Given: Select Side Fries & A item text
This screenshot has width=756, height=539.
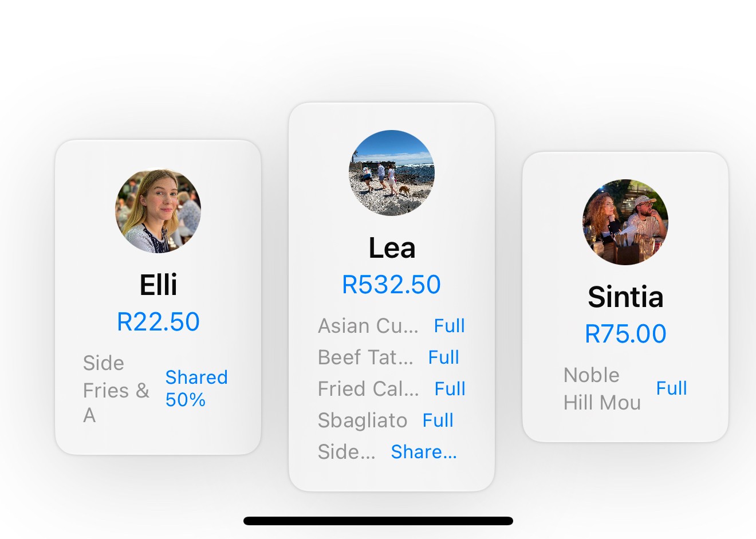Looking at the screenshot, I should 116,389.
